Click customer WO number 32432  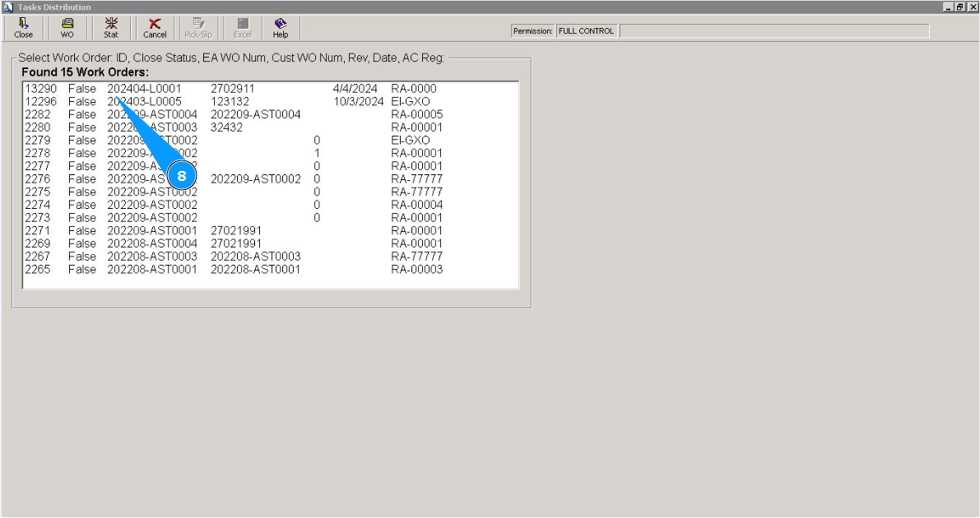point(226,127)
